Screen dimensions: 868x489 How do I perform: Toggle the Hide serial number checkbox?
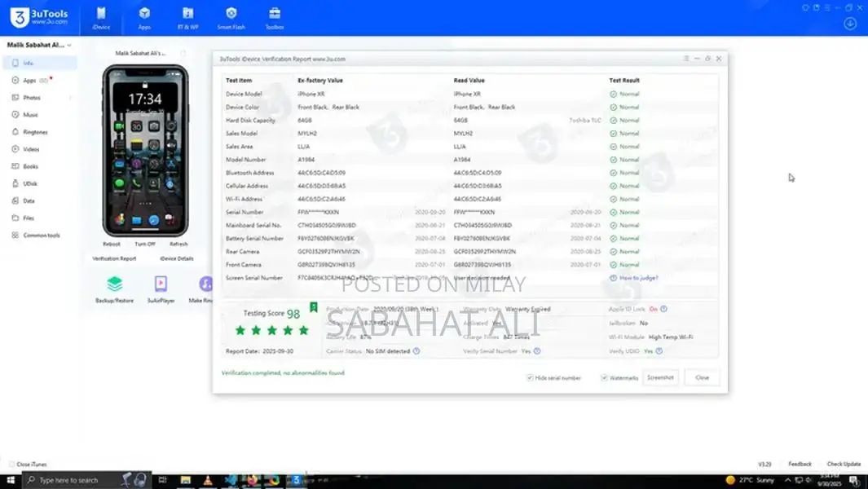coord(530,378)
